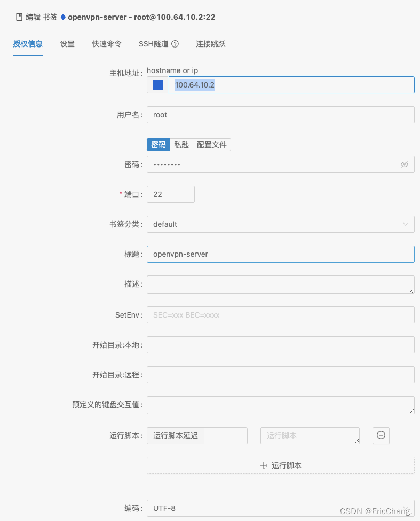Add a new 运行脚本 entry button
This screenshot has width=420, height=521.
point(280,465)
